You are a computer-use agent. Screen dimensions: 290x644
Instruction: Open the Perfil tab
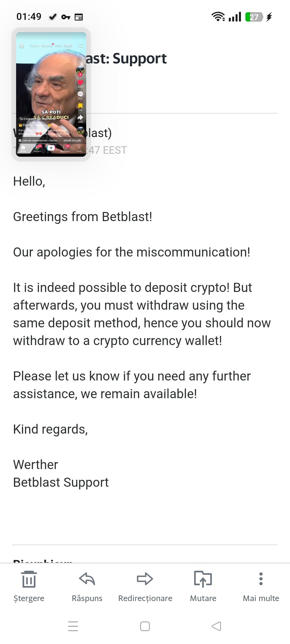(x=79, y=148)
